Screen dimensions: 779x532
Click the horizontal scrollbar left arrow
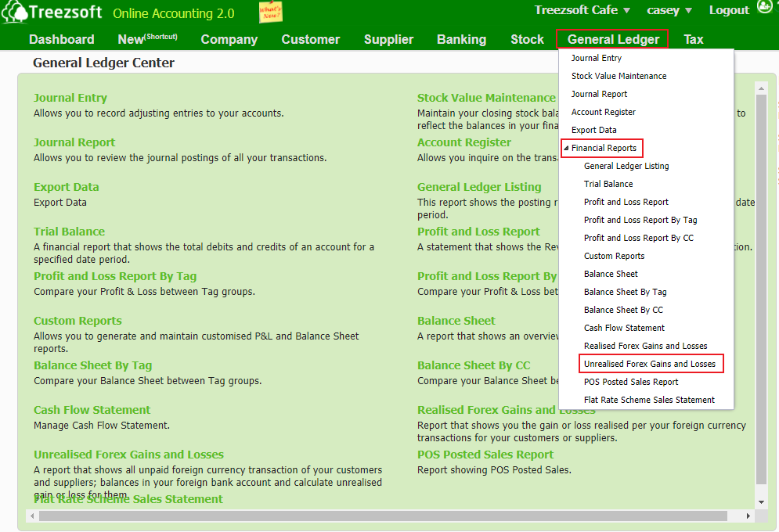[32, 516]
